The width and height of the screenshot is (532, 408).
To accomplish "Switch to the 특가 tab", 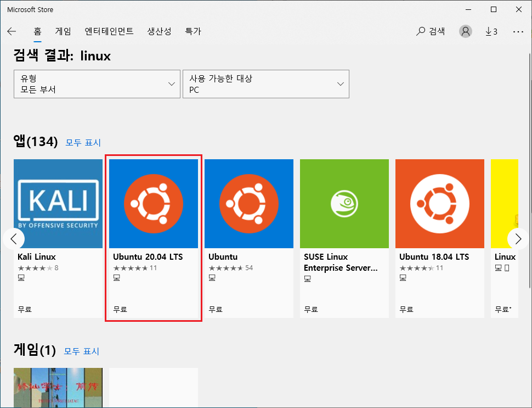I will 193,31.
